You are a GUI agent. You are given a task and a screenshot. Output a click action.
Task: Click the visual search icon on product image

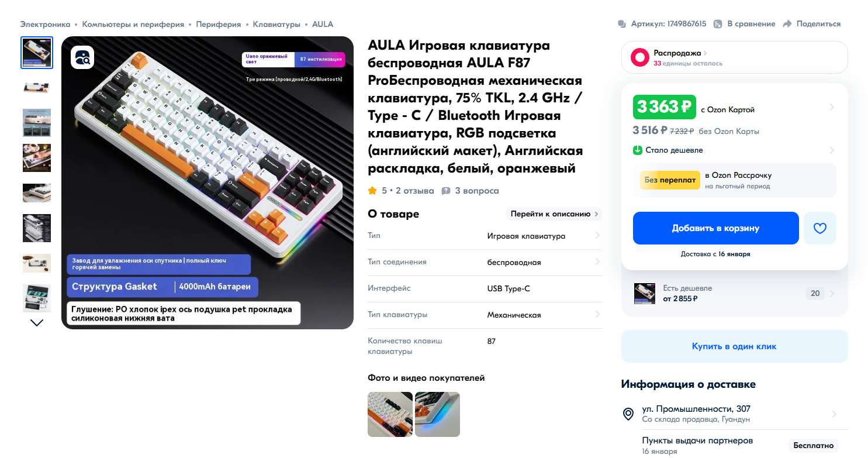click(x=82, y=57)
